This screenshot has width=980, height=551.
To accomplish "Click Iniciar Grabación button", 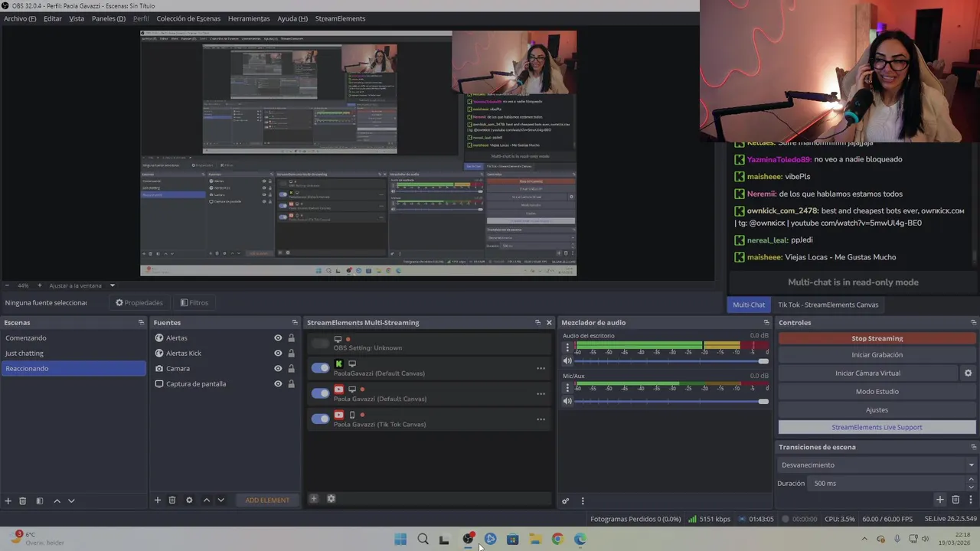I will pos(877,354).
